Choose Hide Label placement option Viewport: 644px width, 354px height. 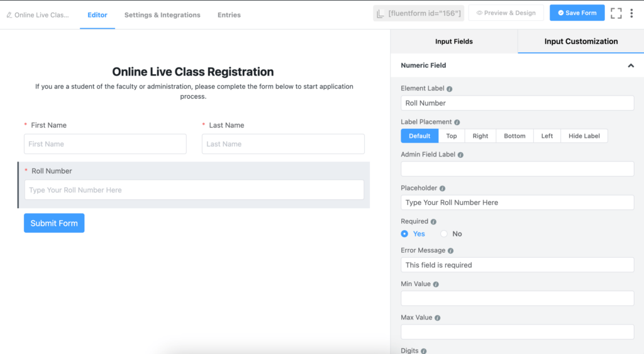coord(584,136)
